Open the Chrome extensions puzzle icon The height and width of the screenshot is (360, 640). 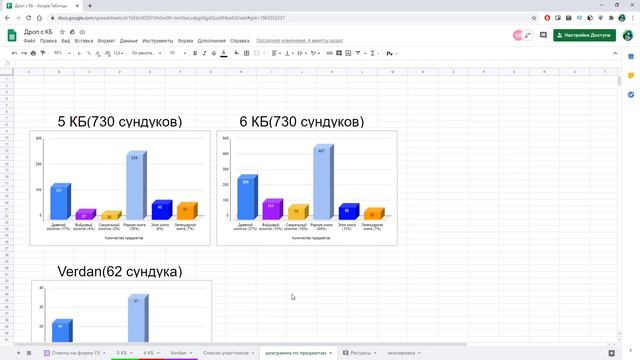pos(611,18)
